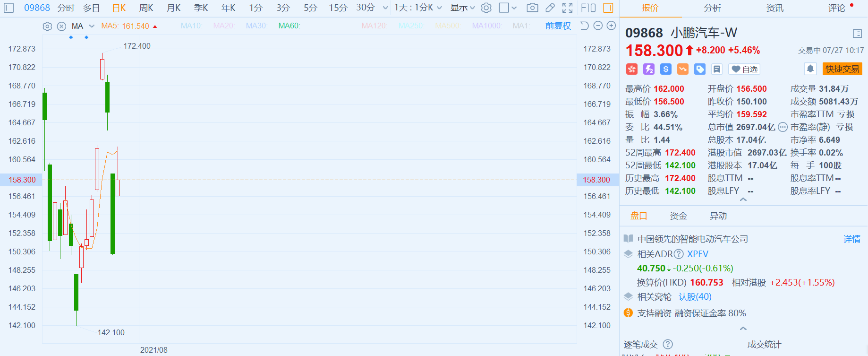Open MA indicator settings gear
Viewport: 868px width, 356px height.
pyautogui.click(x=47, y=26)
